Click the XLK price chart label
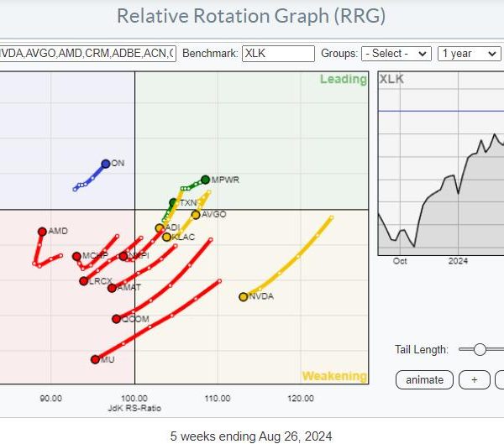 click(x=391, y=79)
